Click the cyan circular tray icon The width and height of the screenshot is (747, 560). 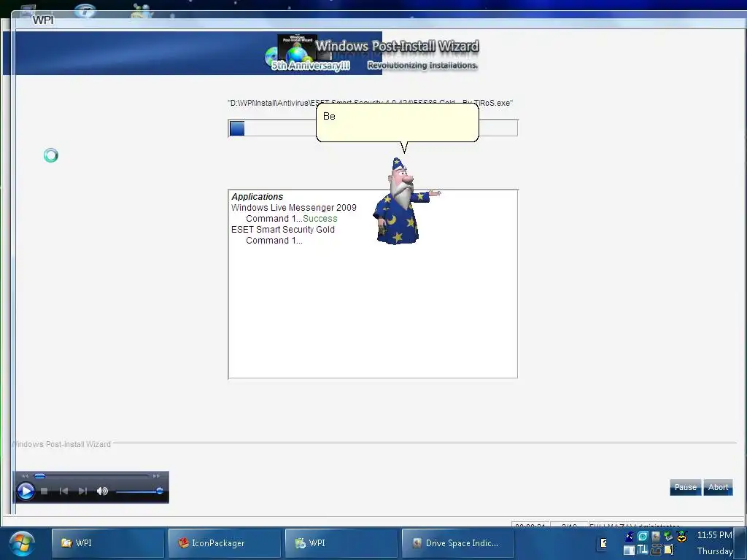(x=642, y=536)
